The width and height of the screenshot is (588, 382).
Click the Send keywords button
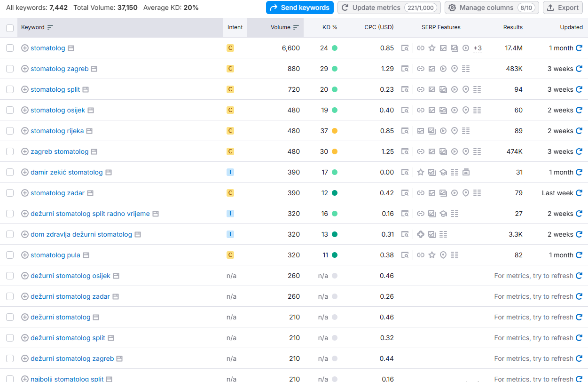300,8
